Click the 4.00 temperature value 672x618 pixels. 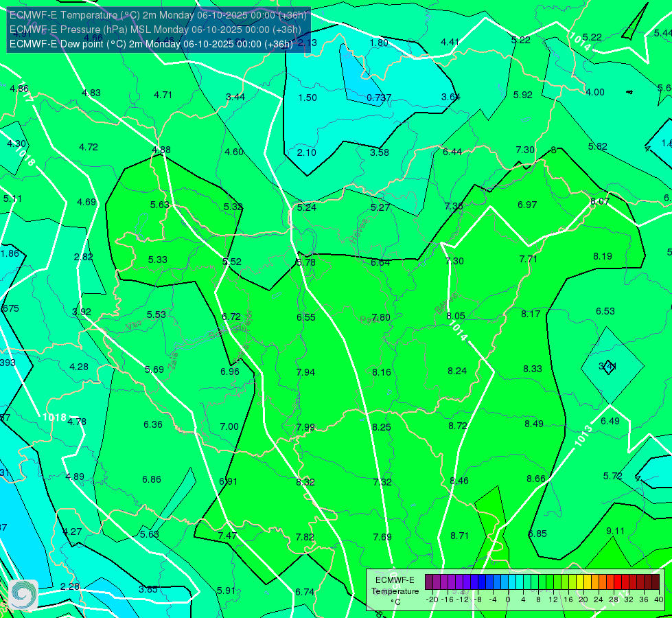point(595,92)
